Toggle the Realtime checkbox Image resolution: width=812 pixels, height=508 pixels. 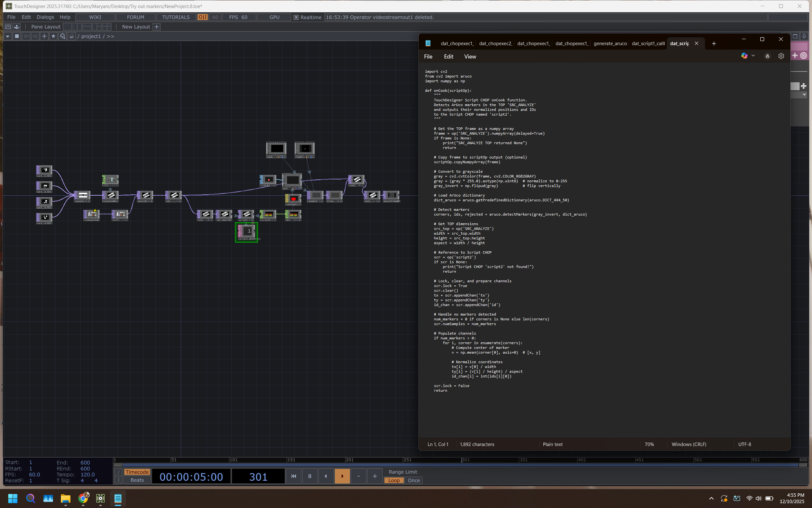tap(296, 17)
